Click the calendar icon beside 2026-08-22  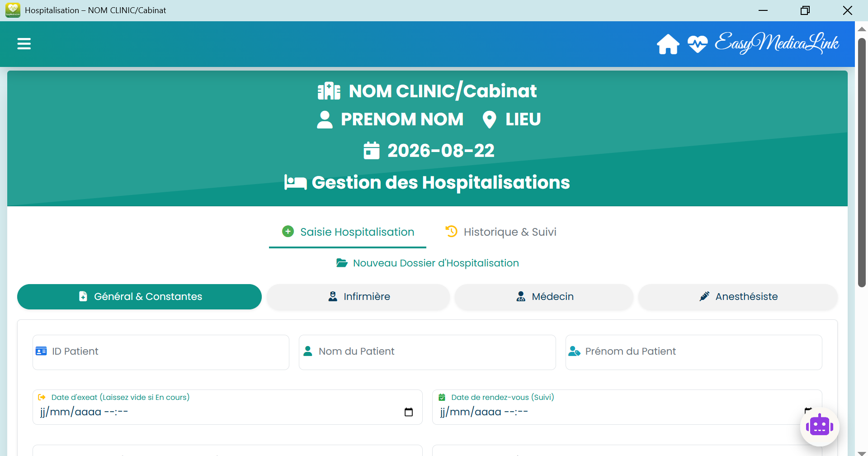tap(372, 151)
